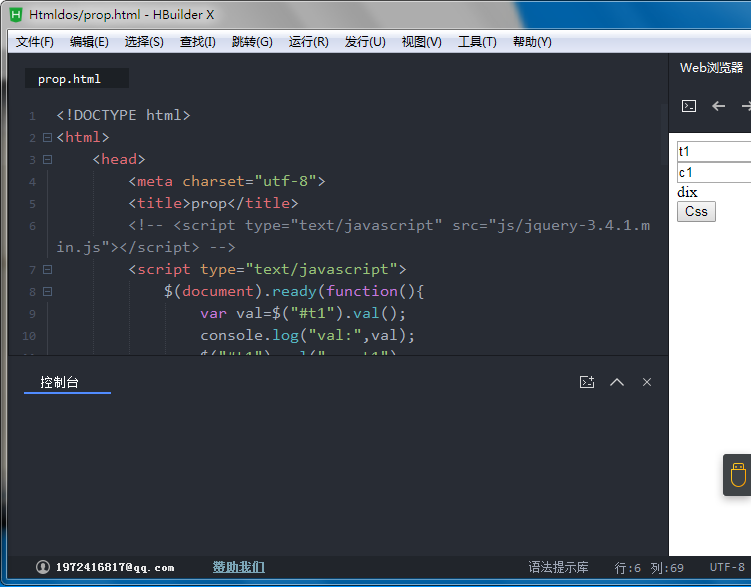751x587 pixels.
Task: Click the HBuilder X logo icon
Action: (16, 15)
